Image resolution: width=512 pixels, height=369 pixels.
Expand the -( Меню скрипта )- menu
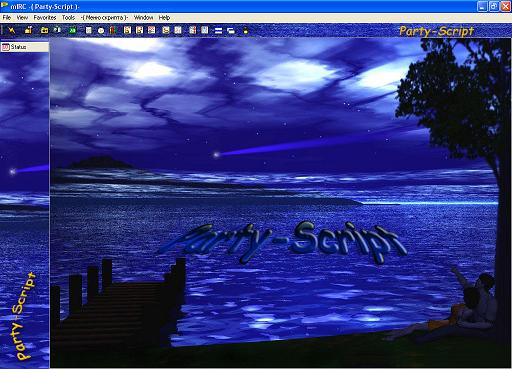tap(104, 17)
